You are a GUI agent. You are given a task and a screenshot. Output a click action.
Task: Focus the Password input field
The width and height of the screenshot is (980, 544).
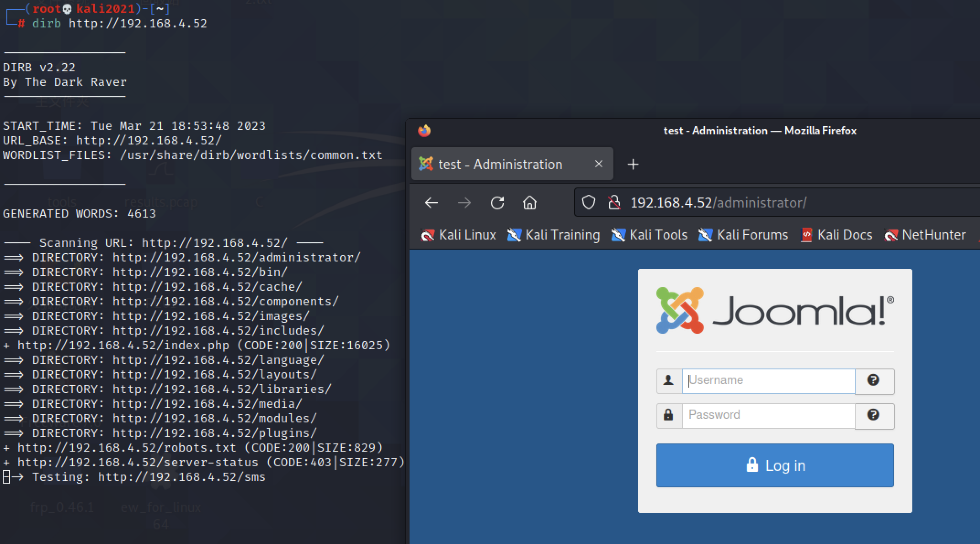[768, 415]
